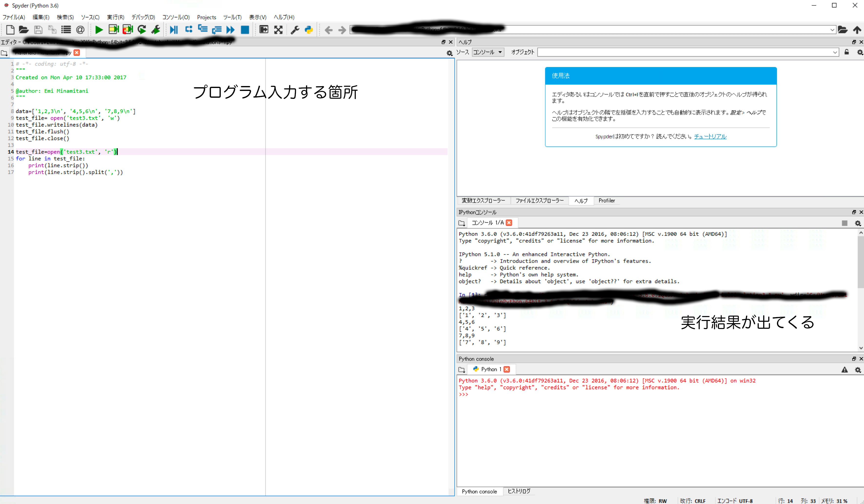Click the Open file folder icon
Screen dimensions: 864x504
pyautogui.click(x=23, y=30)
